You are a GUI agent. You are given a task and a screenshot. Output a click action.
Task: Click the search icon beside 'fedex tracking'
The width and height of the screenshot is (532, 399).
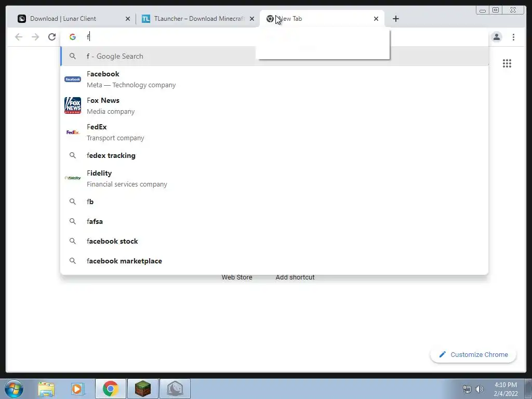(73, 155)
